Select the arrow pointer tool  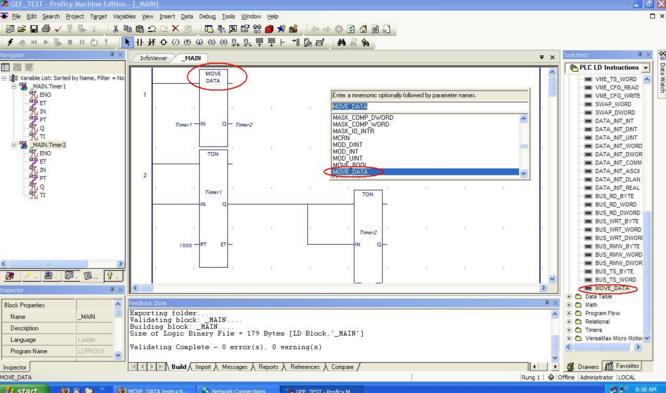[x=127, y=42]
